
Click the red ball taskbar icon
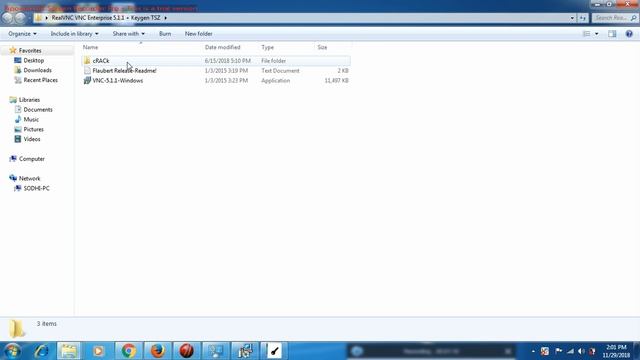187,351
